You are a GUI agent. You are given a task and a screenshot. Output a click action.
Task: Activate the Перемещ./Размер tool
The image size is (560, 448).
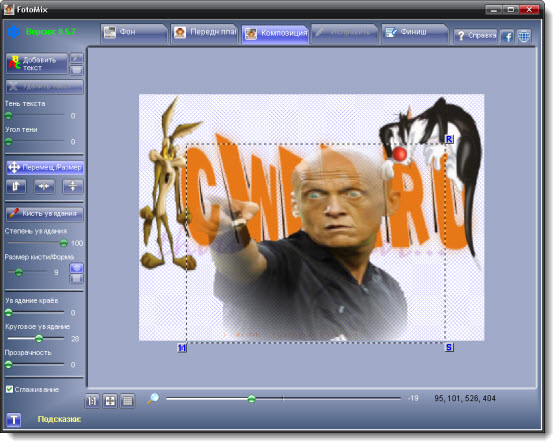tap(45, 167)
